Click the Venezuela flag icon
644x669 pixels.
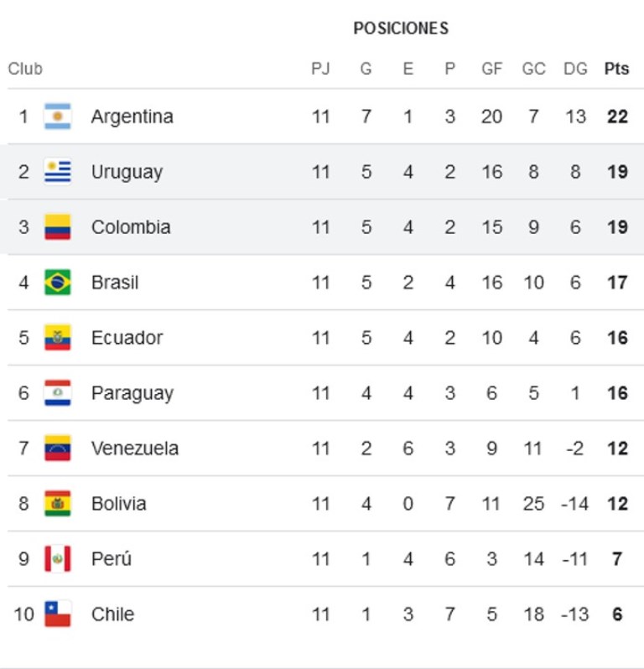(x=58, y=449)
